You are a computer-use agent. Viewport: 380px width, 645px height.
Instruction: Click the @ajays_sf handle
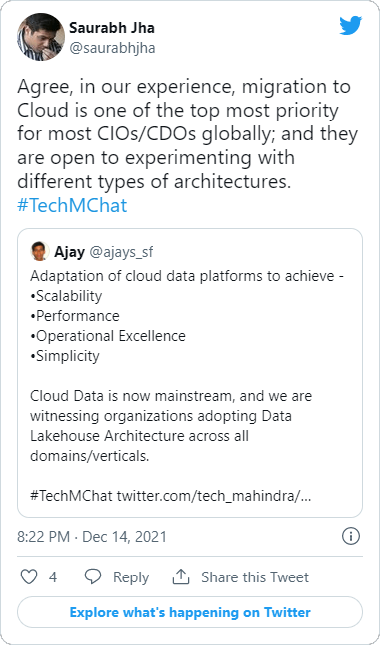121,252
